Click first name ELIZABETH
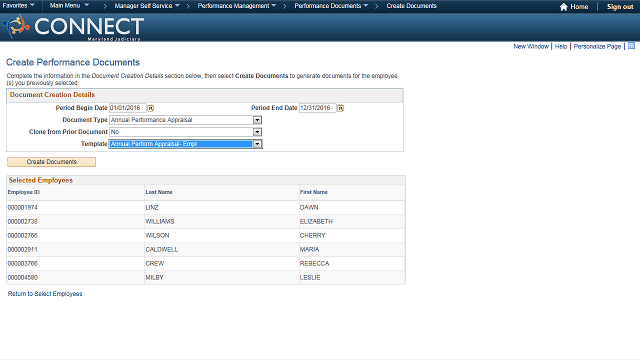 click(316, 222)
